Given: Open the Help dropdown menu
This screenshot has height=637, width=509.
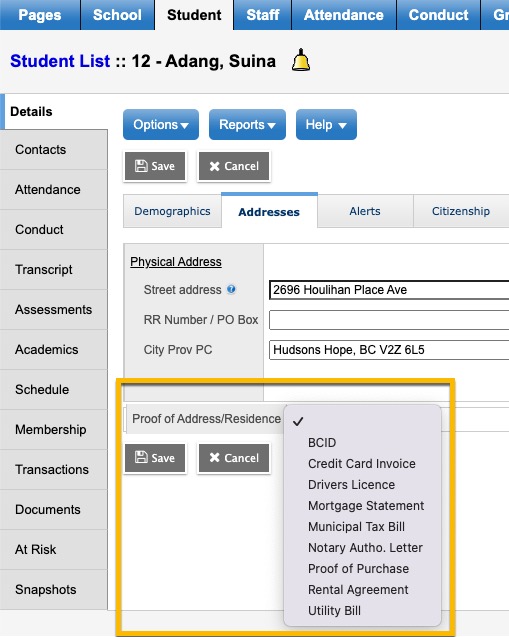Looking at the screenshot, I should pos(326,124).
